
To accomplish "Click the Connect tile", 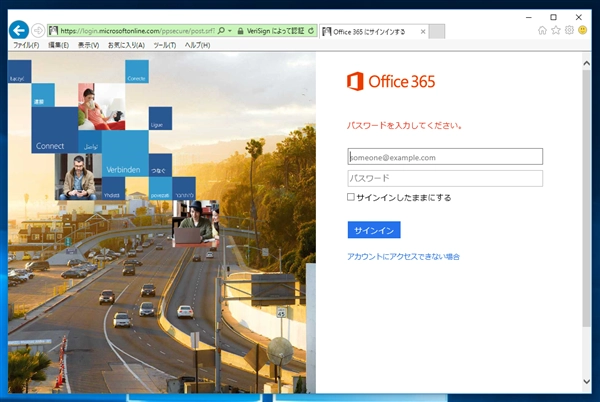I will (x=55, y=130).
